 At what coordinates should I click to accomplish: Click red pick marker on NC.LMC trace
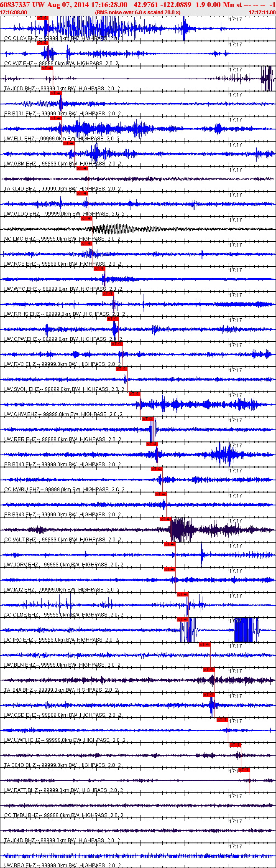tap(87, 218)
